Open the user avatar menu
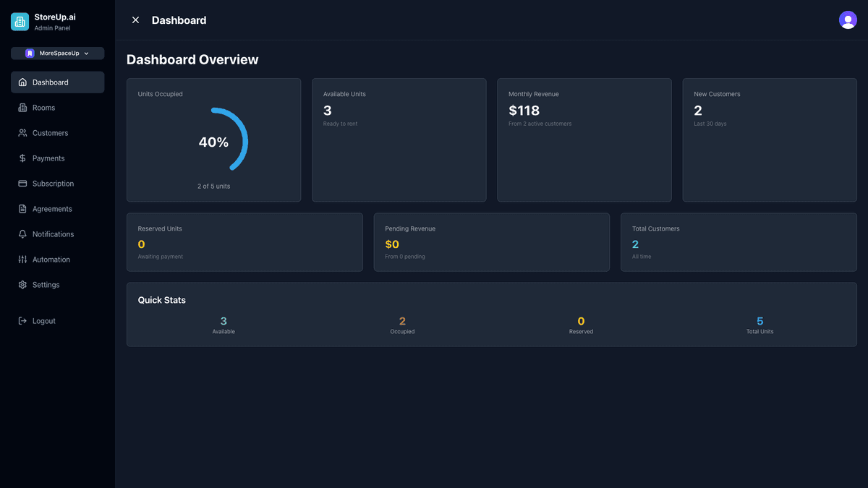 click(x=848, y=20)
